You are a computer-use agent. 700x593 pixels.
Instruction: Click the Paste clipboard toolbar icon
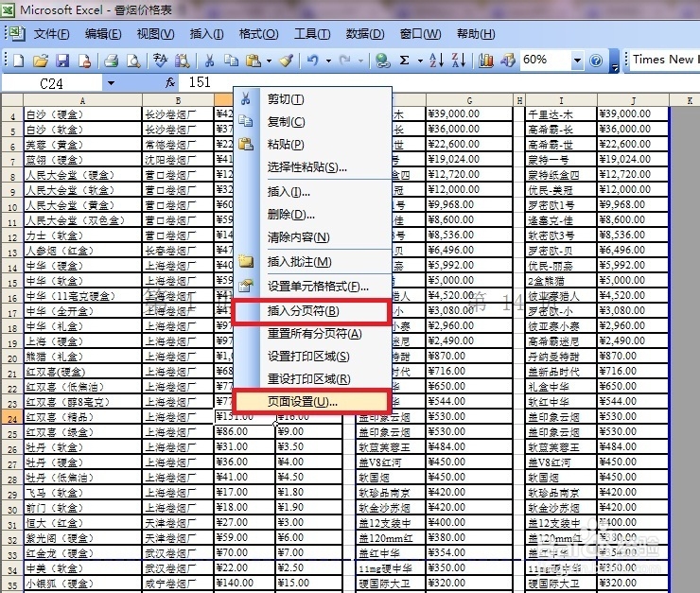click(x=254, y=61)
